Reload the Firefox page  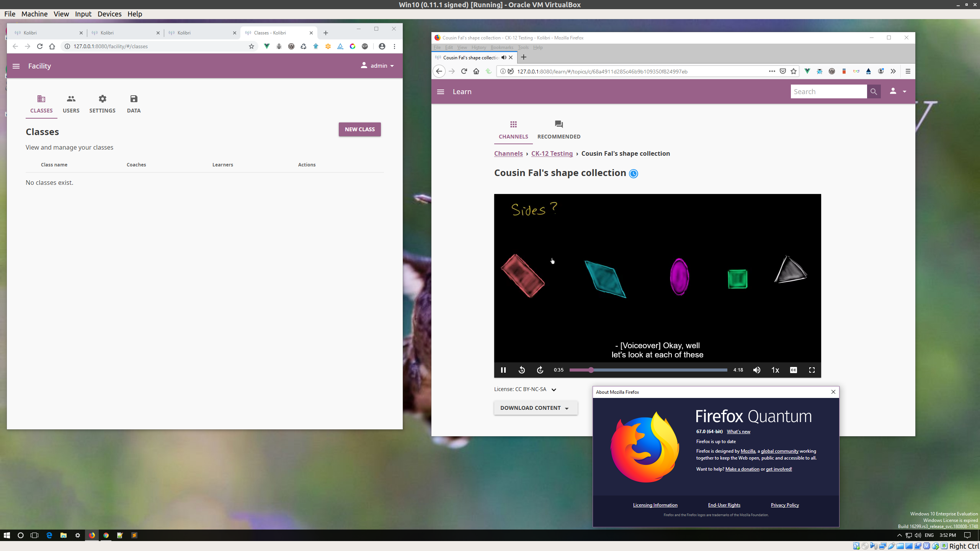pyautogui.click(x=464, y=71)
